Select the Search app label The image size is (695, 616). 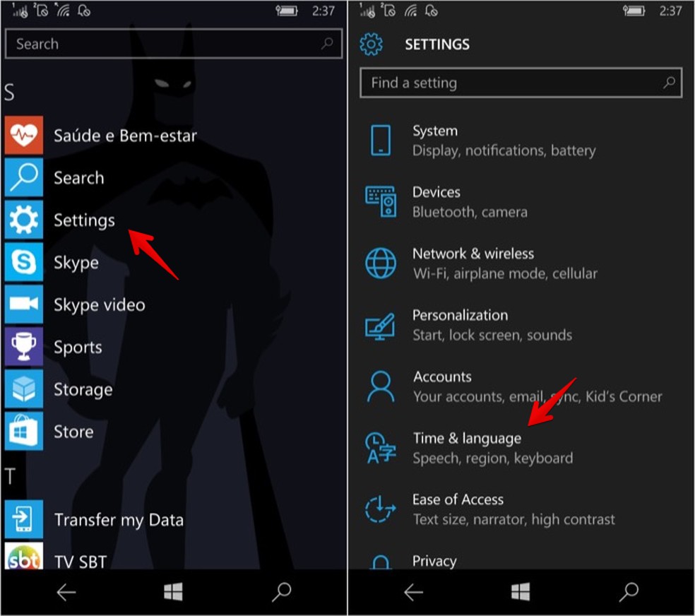[x=79, y=178]
